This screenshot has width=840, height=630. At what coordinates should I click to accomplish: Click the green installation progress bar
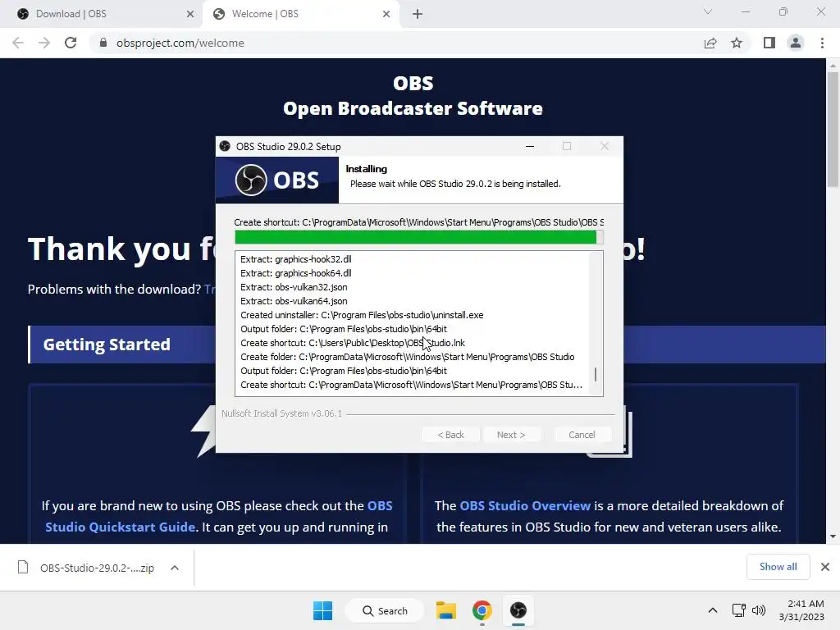coord(419,237)
